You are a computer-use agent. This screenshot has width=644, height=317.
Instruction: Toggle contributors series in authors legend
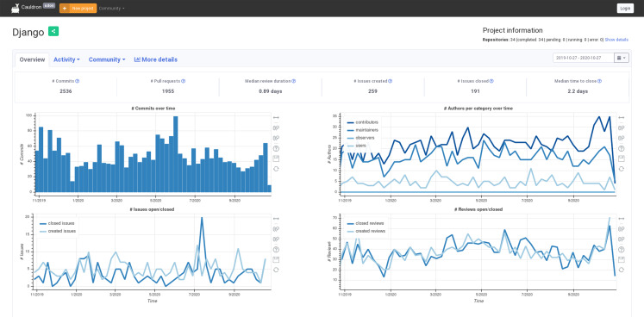tap(363, 122)
